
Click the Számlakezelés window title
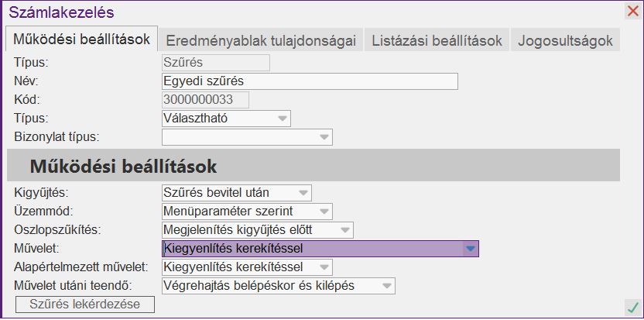click(61, 12)
